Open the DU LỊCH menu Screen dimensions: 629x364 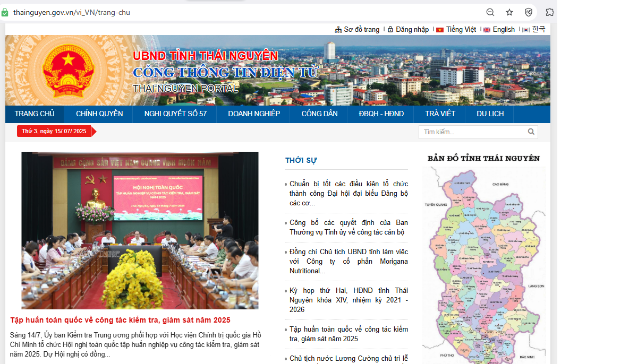click(490, 114)
